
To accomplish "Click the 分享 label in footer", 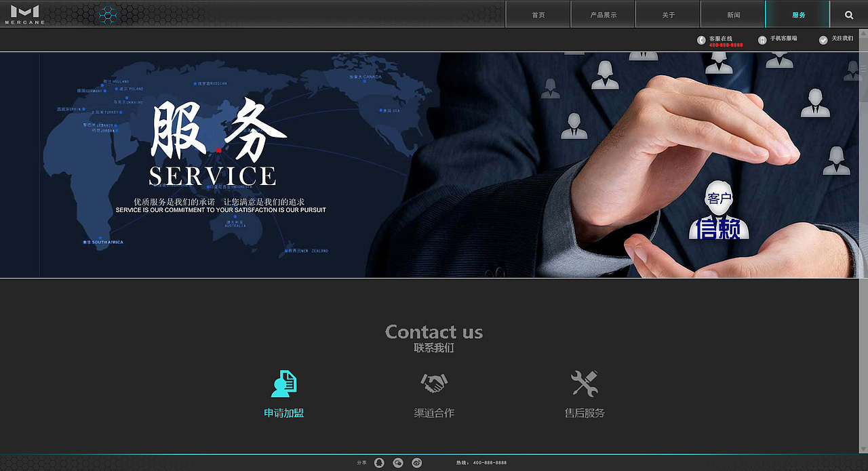I will tap(361, 463).
